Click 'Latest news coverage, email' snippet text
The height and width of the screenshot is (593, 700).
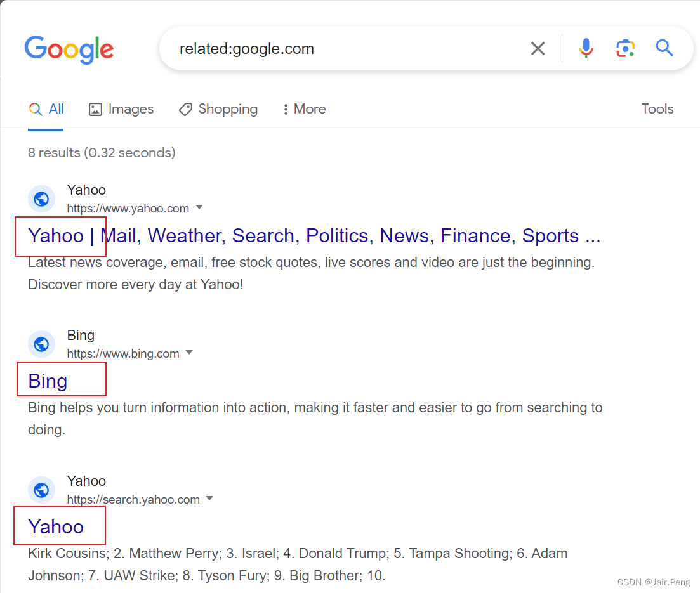pyautogui.click(x=311, y=273)
